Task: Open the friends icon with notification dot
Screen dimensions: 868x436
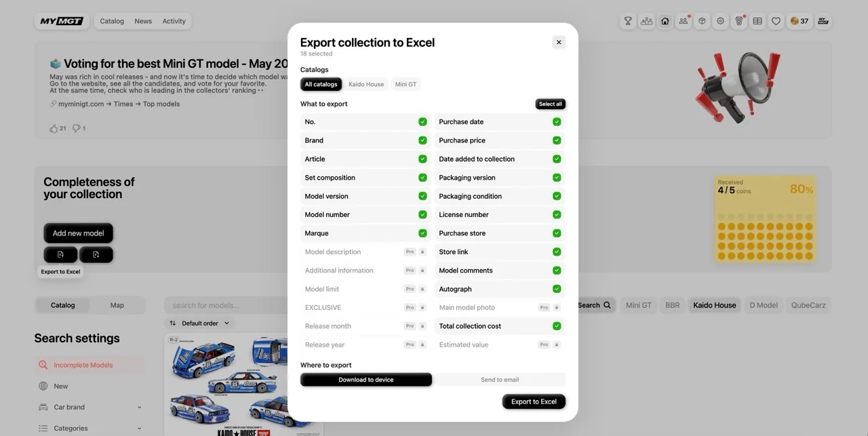Action: pyautogui.click(x=684, y=21)
